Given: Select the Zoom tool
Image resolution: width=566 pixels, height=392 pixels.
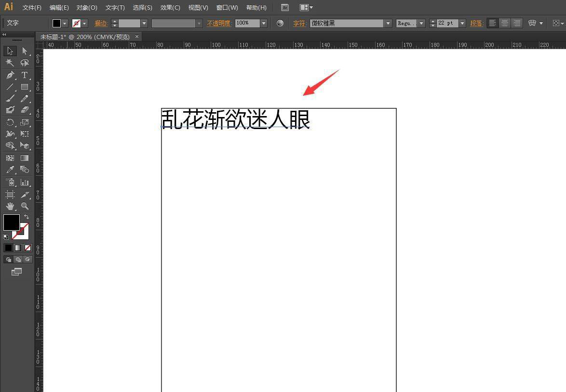Looking at the screenshot, I should click(x=24, y=206).
